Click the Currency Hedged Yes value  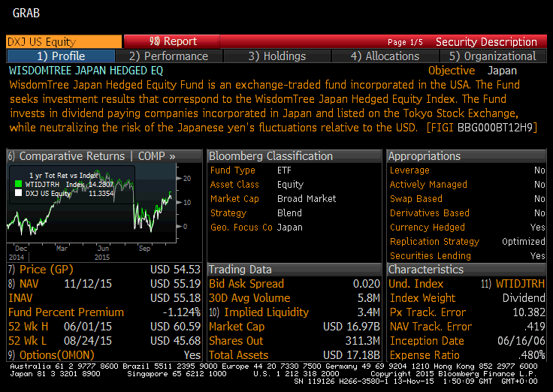[537, 228]
